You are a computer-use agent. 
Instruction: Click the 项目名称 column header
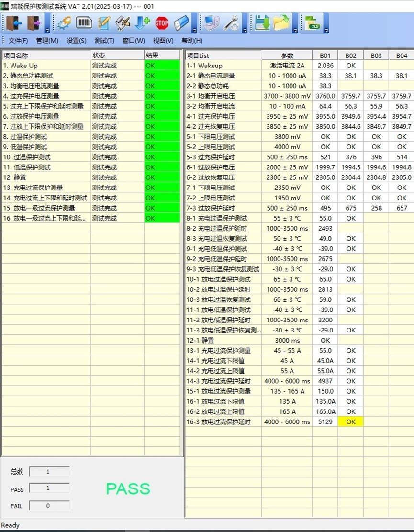(x=46, y=55)
